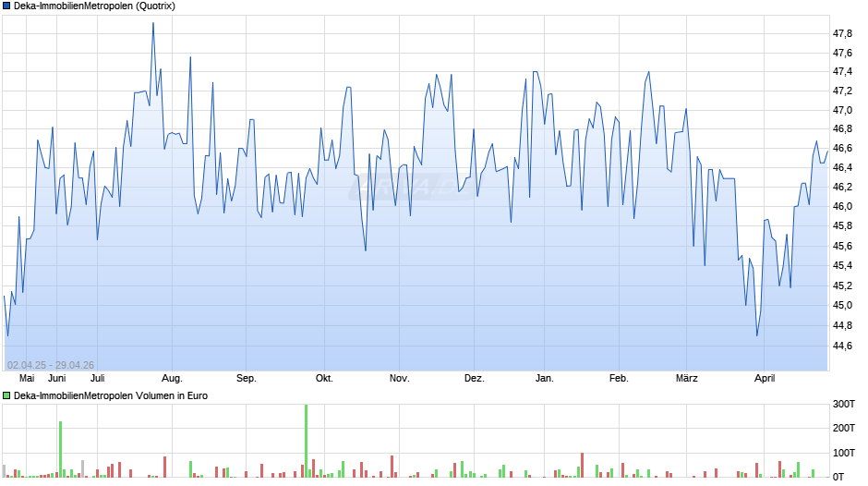Click the chart title Deka-ImmobilienMetropolen (Quotrix)
868x486 pixels.
click(94, 6)
